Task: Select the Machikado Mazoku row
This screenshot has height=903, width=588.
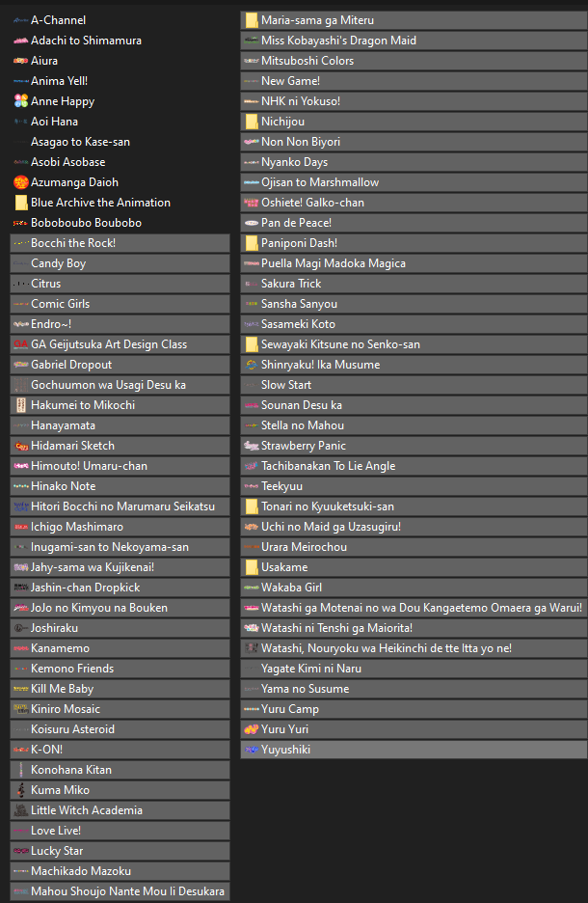Action: coord(120,871)
